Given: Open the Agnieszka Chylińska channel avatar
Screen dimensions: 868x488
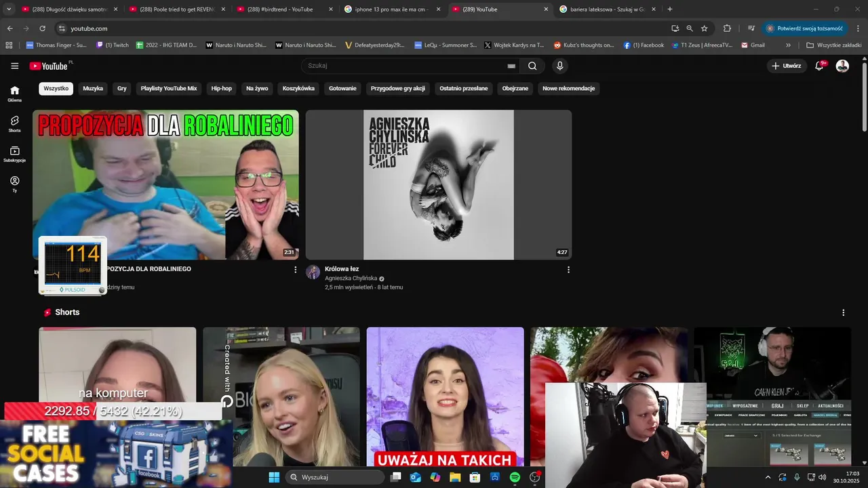Looking at the screenshot, I should (x=313, y=272).
